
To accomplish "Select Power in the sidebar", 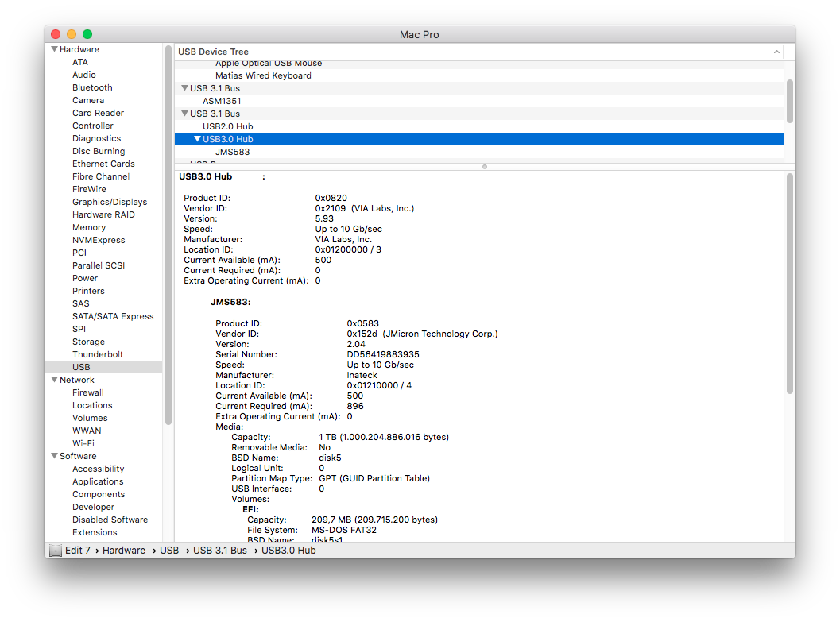I will pyautogui.click(x=85, y=278).
